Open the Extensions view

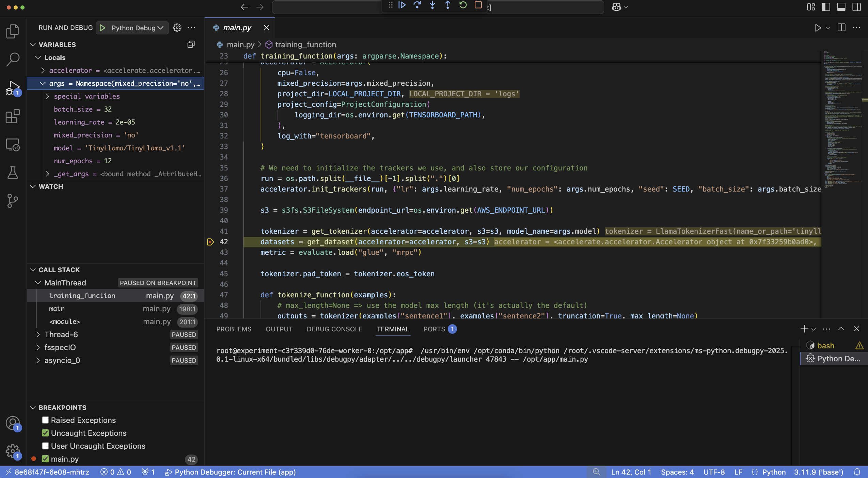[x=13, y=116]
